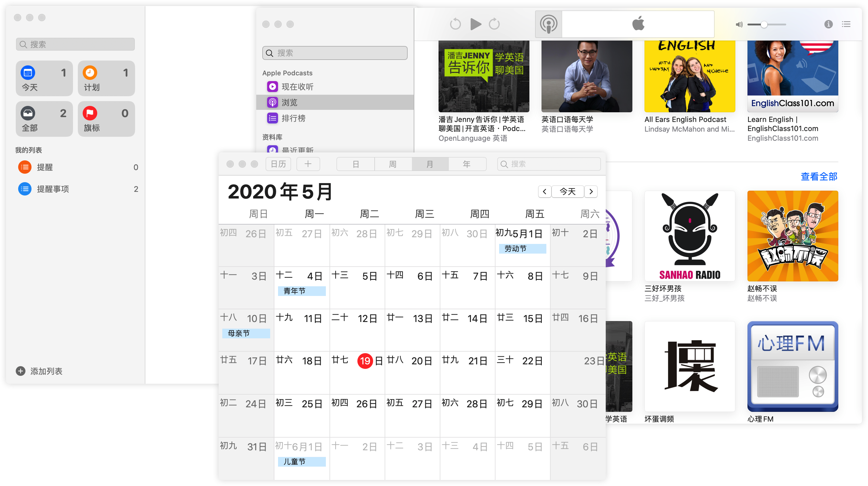
Task: Click the 今天 button in calendar
Action: (568, 191)
